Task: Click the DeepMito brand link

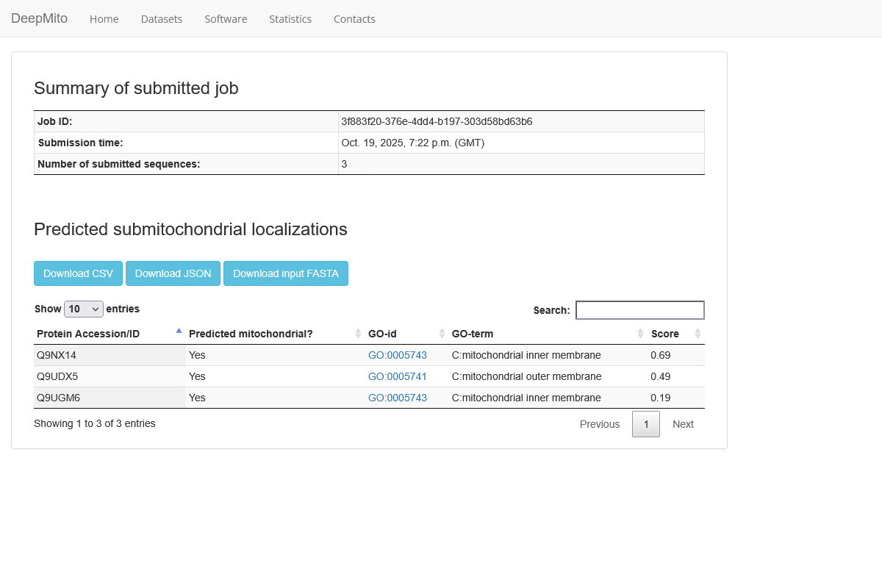Action: 40,18
